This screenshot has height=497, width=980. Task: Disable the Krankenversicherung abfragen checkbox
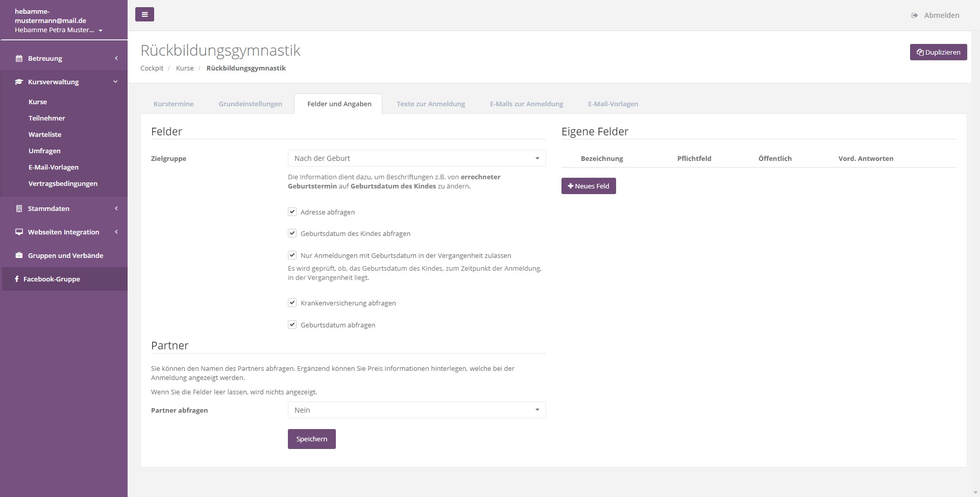(292, 303)
